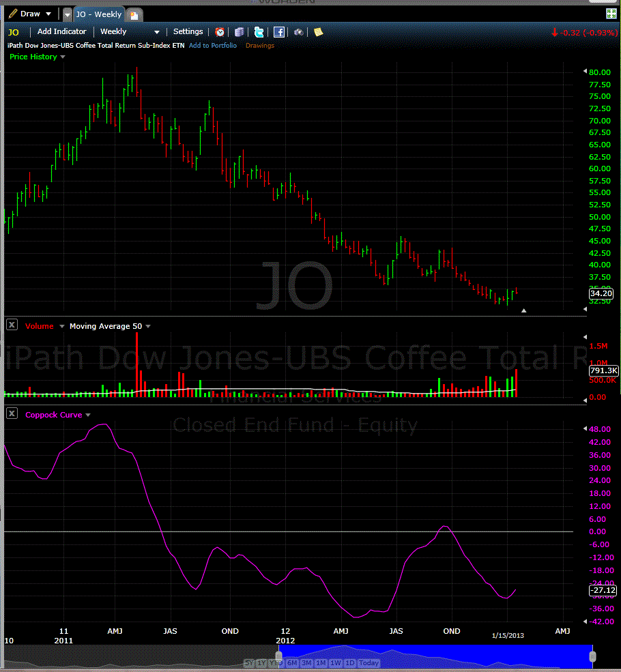
Task: Select the 1M time range
Action: pyautogui.click(x=321, y=663)
